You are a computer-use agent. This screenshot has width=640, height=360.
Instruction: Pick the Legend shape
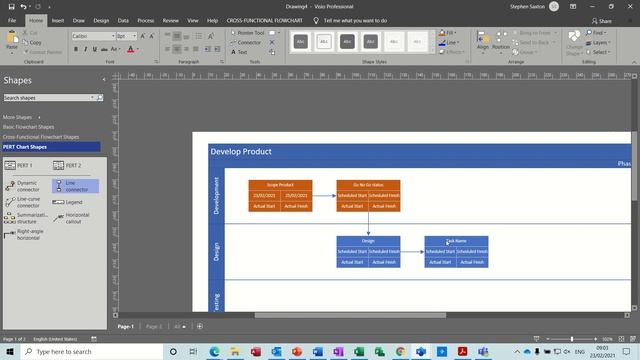coord(68,202)
